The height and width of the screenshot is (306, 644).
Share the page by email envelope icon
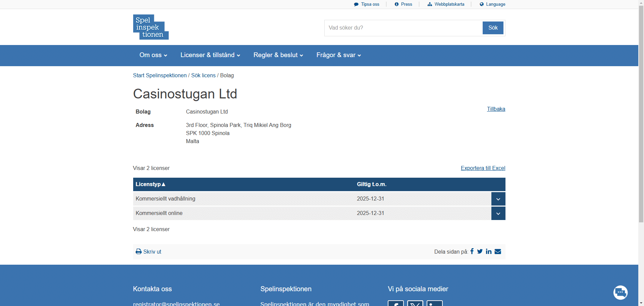coord(498,251)
